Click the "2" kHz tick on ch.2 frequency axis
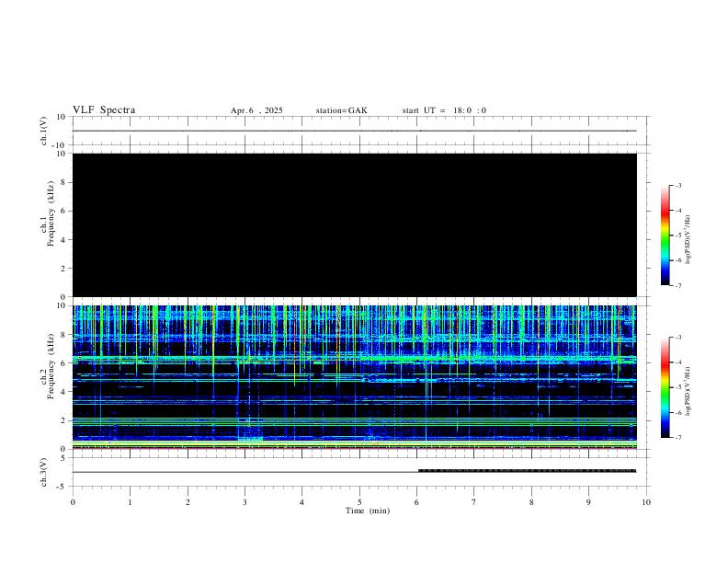 click(64, 420)
